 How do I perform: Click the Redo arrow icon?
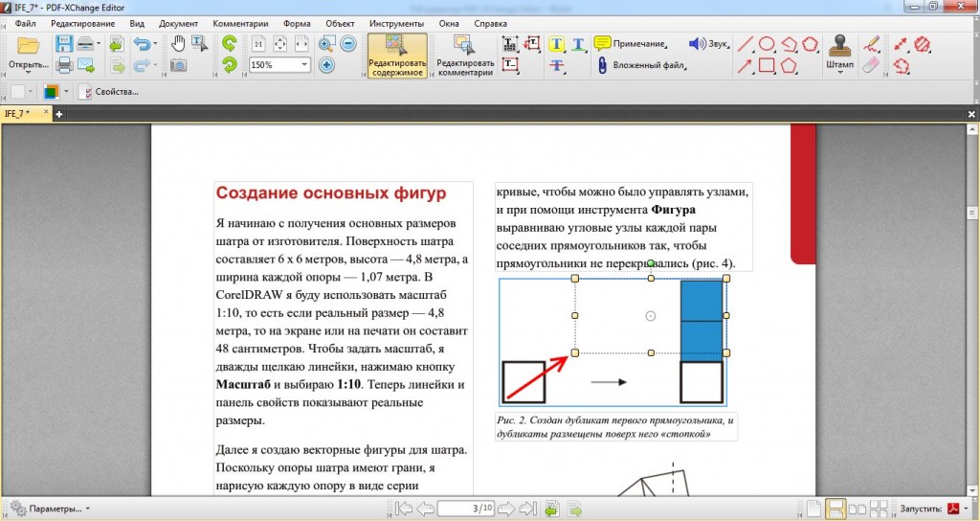tap(142, 64)
